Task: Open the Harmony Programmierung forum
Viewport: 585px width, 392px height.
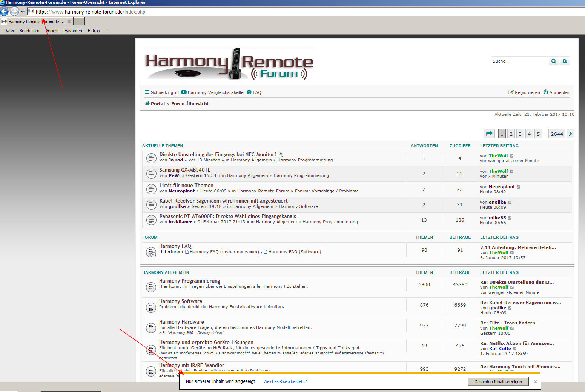Action: click(189, 281)
